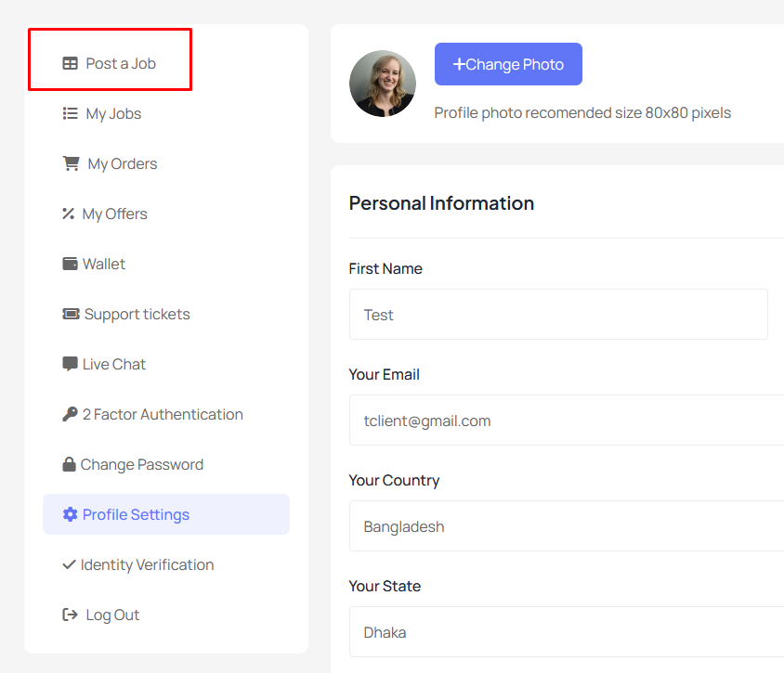This screenshot has height=673, width=784.
Task: Click the Wallet icon in sidebar
Action: (70, 264)
